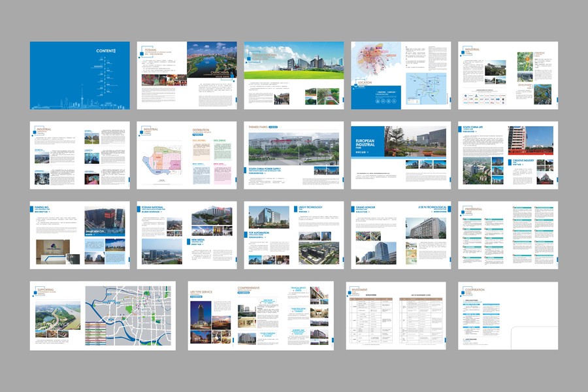This screenshot has height=392, width=588.
Task: Select the green lawn skyline photo
Action: click(294, 60)
